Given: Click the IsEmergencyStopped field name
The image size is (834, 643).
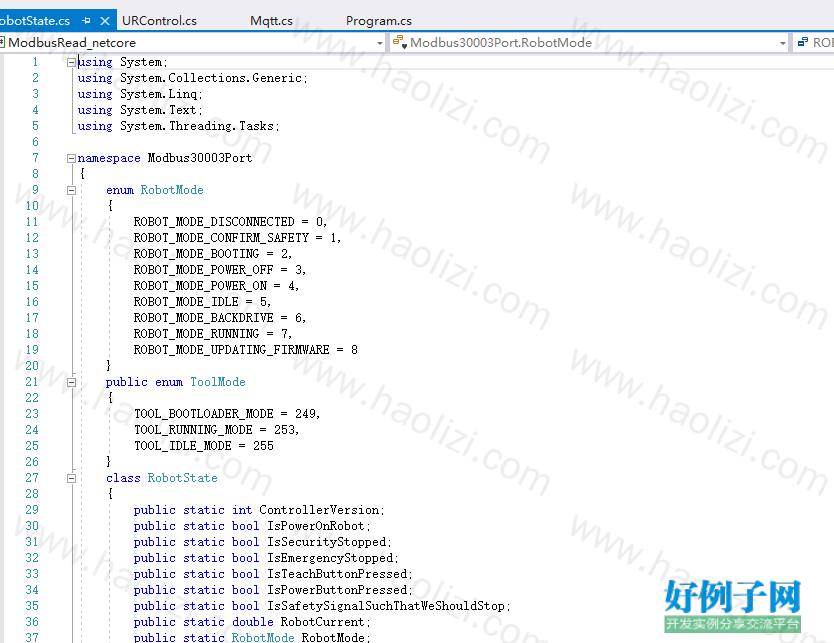Looking at the screenshot, I should pyautogui.click(x=330, y=558).
